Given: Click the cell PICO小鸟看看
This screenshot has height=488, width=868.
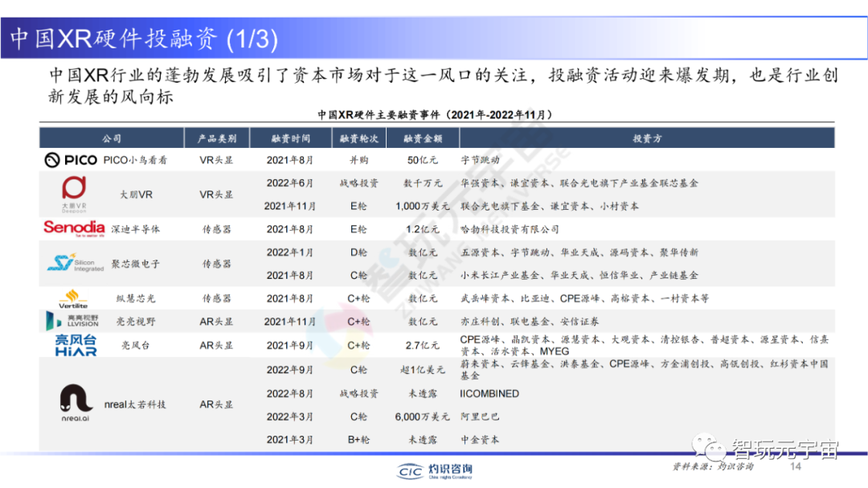Looking at the screenshot, I should point(134,160).
